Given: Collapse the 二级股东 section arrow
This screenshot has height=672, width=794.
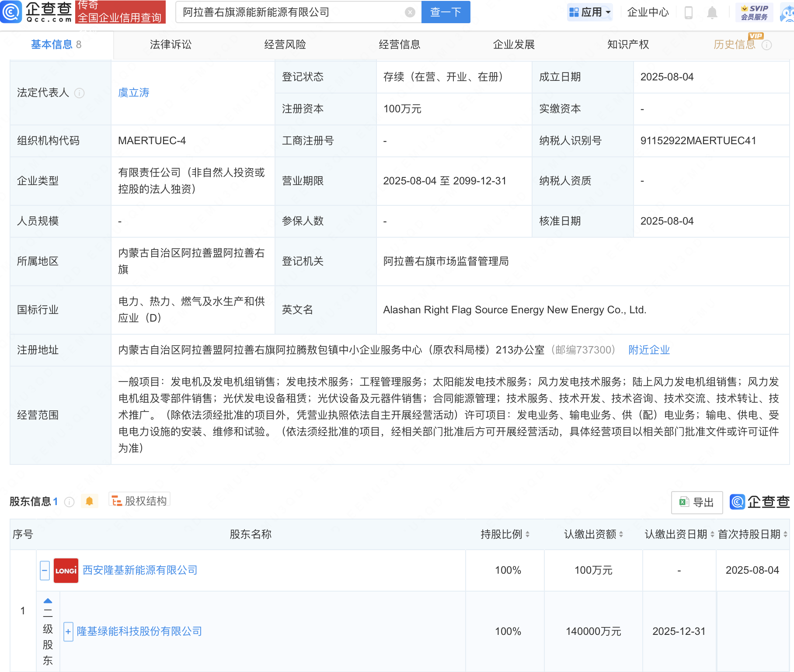Looking at the screenshot, I should click(x=48, y=601).
